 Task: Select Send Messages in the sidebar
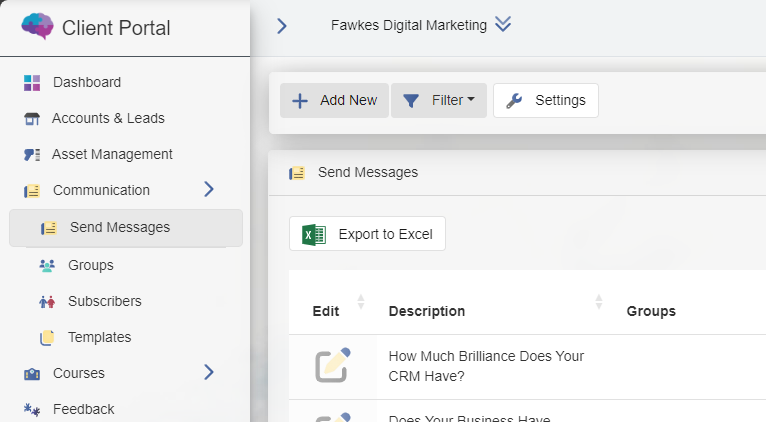[119, 227]
